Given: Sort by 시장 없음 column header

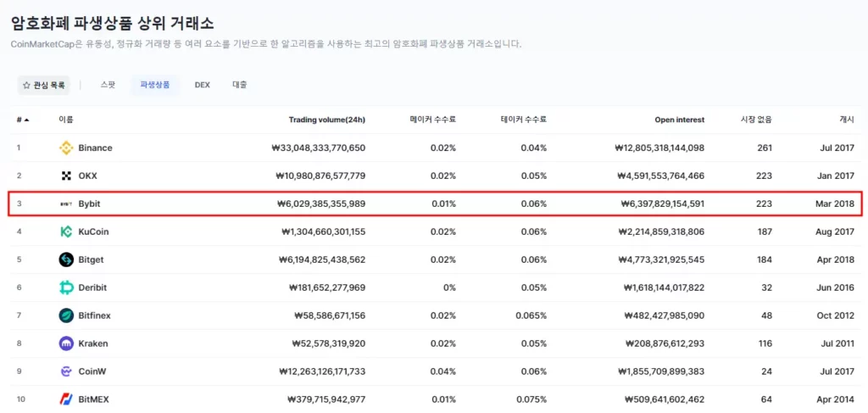Looking at the screenshot, I should pos(756,120).
